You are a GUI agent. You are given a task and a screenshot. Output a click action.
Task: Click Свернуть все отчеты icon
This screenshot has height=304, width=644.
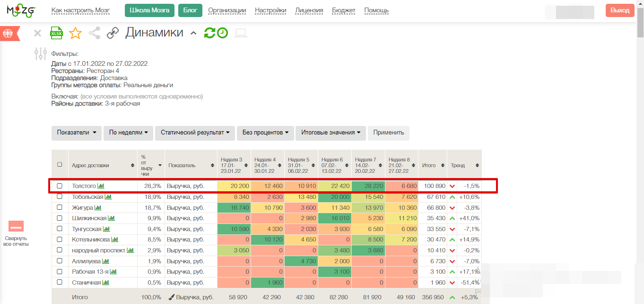tap(16, 227)
